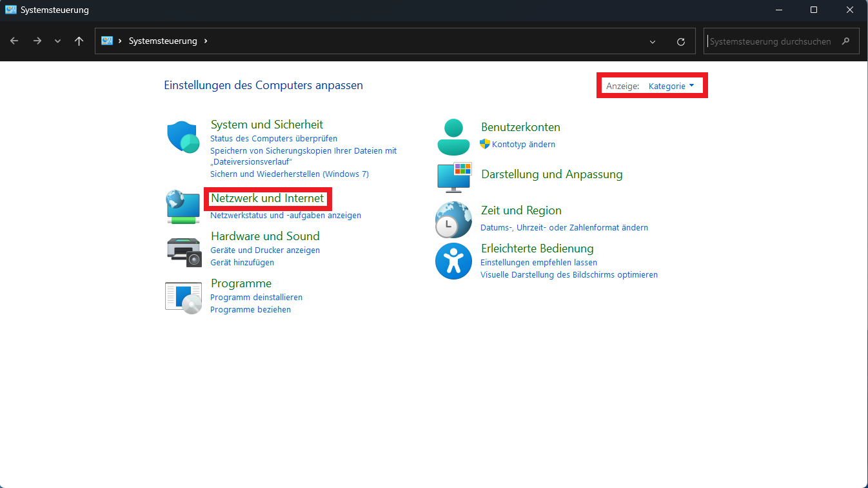Click Kontotyp ändern link
This screenshot has width=868, height=488.
click(x=523, y=145)
